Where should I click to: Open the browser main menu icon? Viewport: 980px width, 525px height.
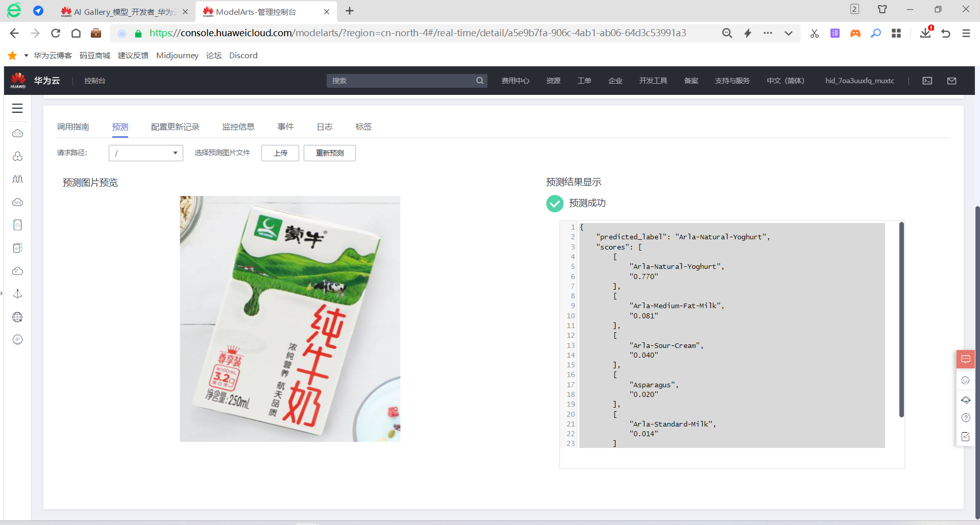(x=966, y=33)
